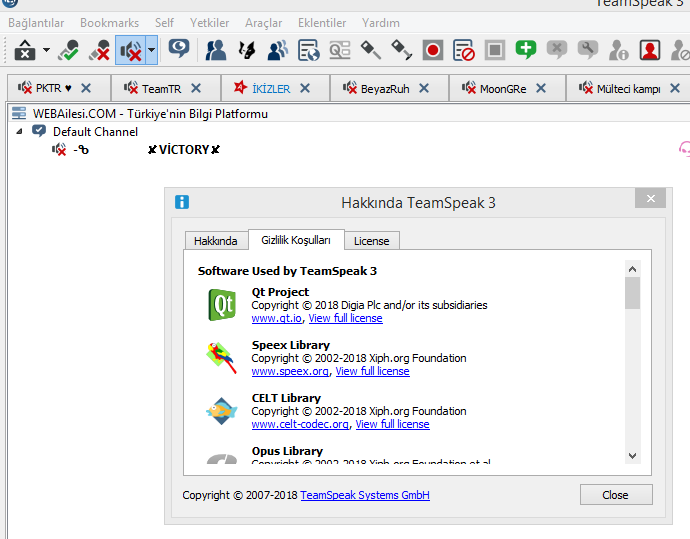690x539 pixels.
Task: Open the ban list toolbar icon
Action: tap(464, 50)
